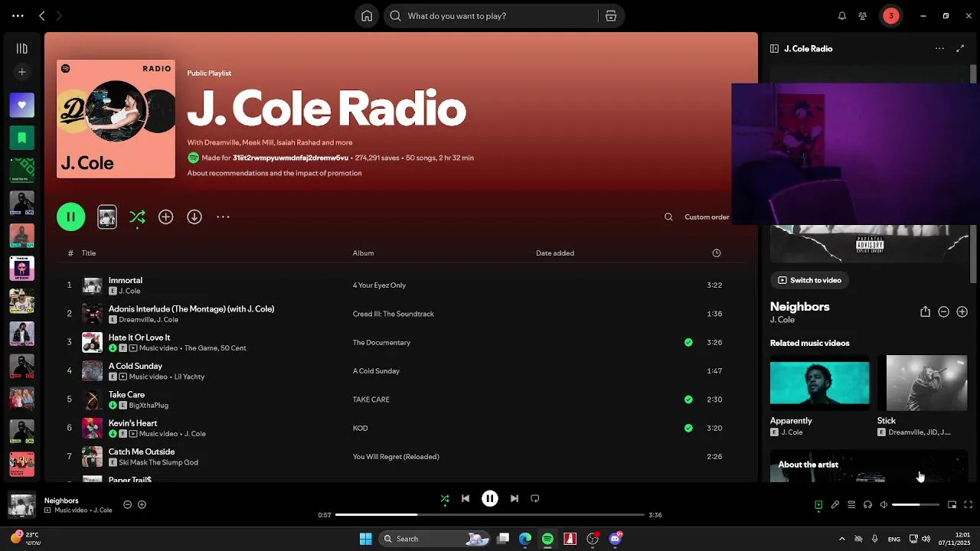980x551 pixels.
Task: Adjust the volume slider
Action: click(916, 504)
